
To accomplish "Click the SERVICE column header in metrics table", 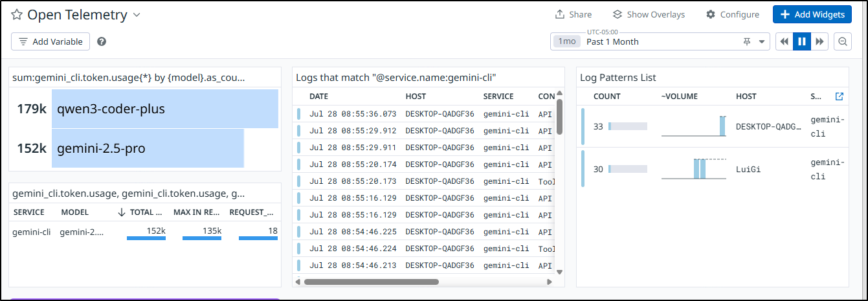I will [x=29, y=212].
